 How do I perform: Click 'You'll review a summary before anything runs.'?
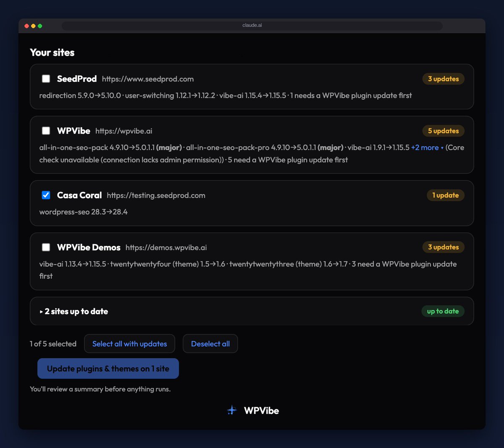pos(100,389)
